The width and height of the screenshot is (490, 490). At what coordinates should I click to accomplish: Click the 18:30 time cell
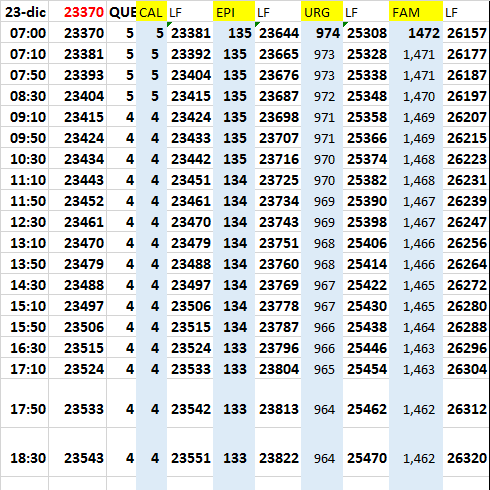[25, 452]
